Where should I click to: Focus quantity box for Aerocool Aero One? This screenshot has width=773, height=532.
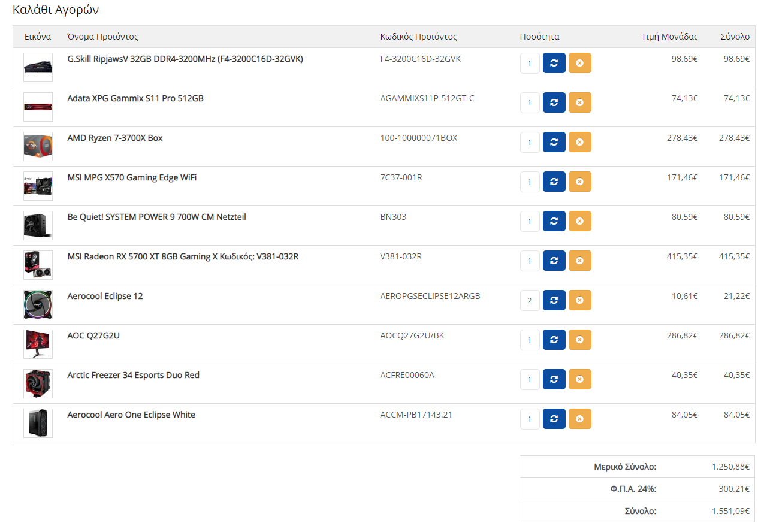click(x=530, y=419)
